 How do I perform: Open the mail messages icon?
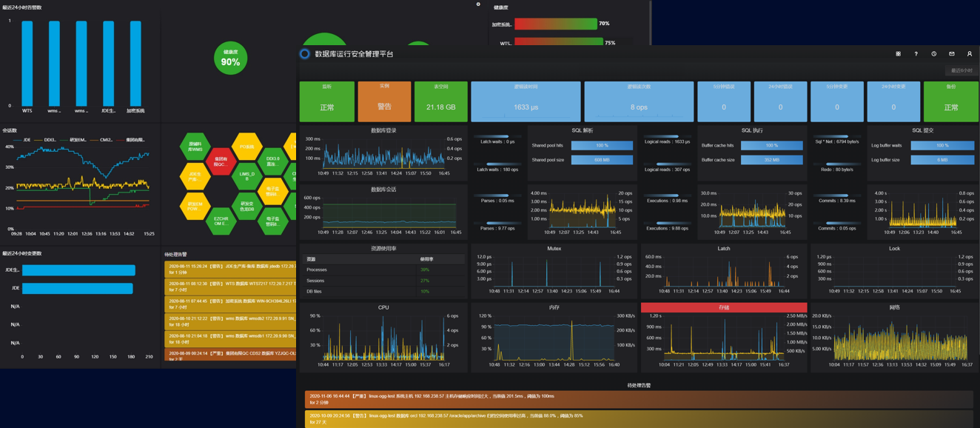(x=952, y=54)
